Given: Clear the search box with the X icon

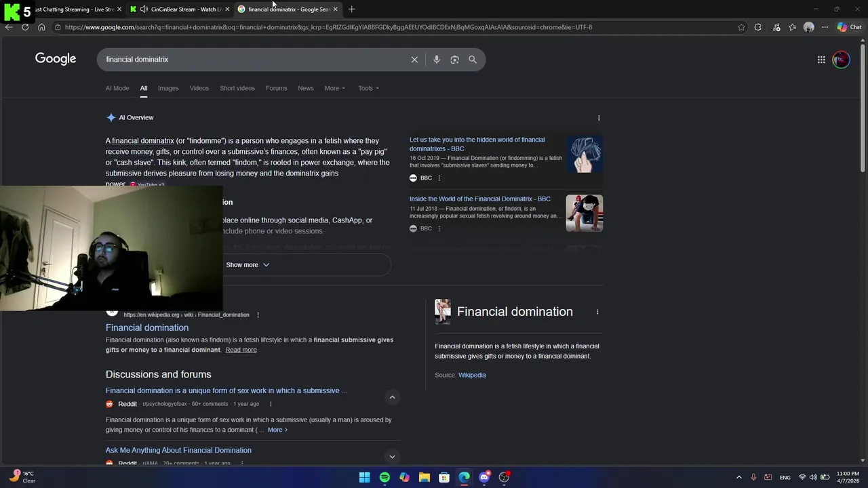Looking at the screenshot, I should pos(414,60).
